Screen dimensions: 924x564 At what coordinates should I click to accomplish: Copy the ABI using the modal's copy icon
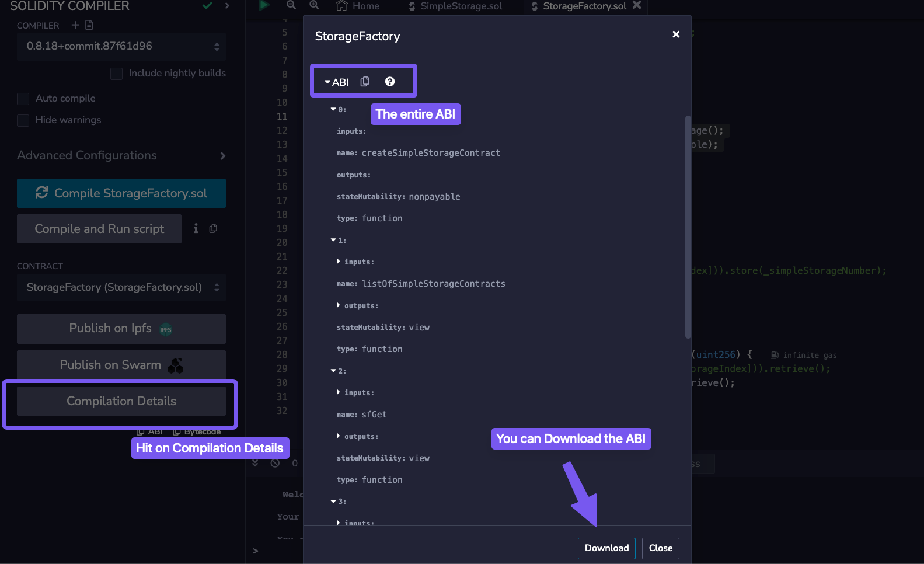pos(365,82)
